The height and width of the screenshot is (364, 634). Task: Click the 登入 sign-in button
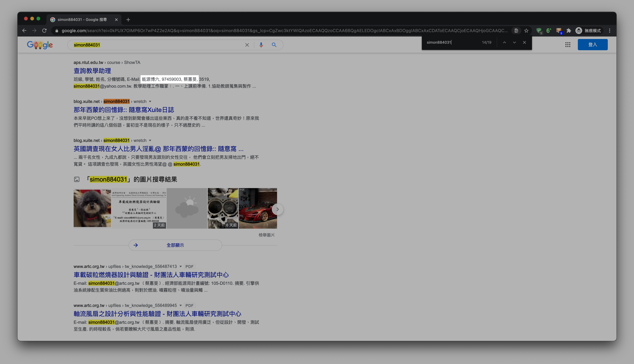593,45
